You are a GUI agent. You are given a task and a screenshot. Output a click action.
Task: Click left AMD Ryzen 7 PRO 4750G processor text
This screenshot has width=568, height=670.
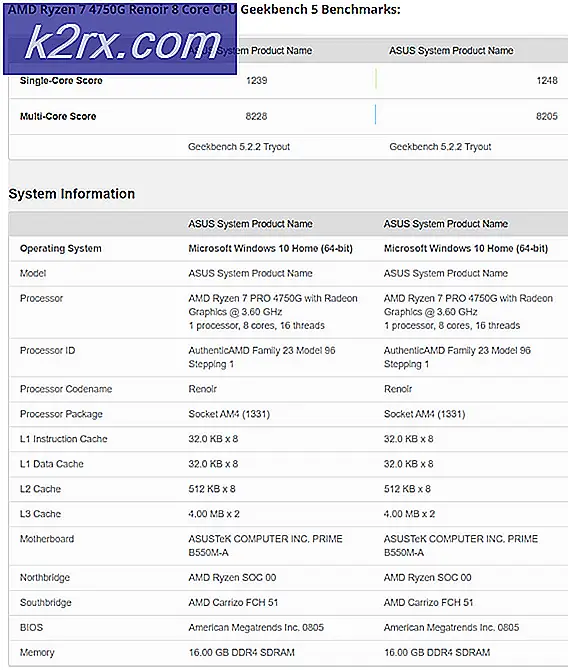pos(273,312)
